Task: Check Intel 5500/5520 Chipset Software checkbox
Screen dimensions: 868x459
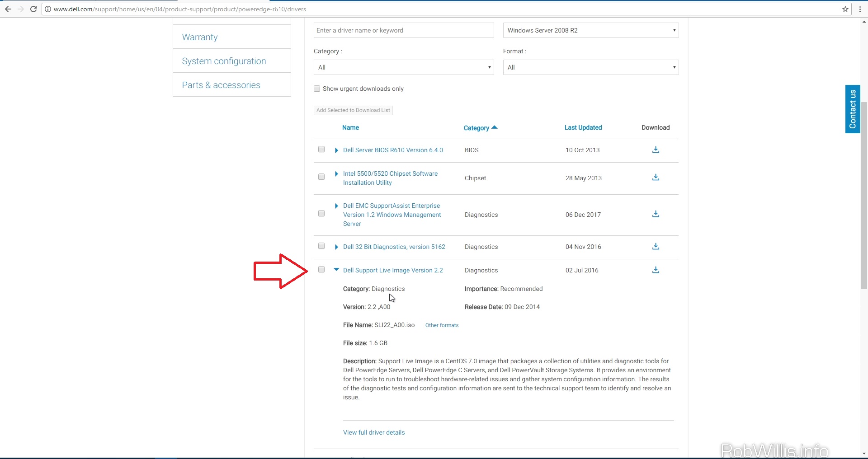Action: tap(321, 177)
